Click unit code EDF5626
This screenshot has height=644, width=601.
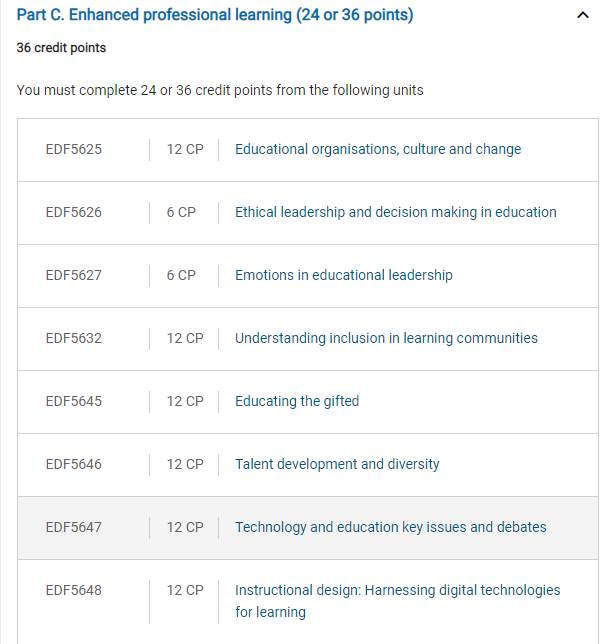point(74,212)
